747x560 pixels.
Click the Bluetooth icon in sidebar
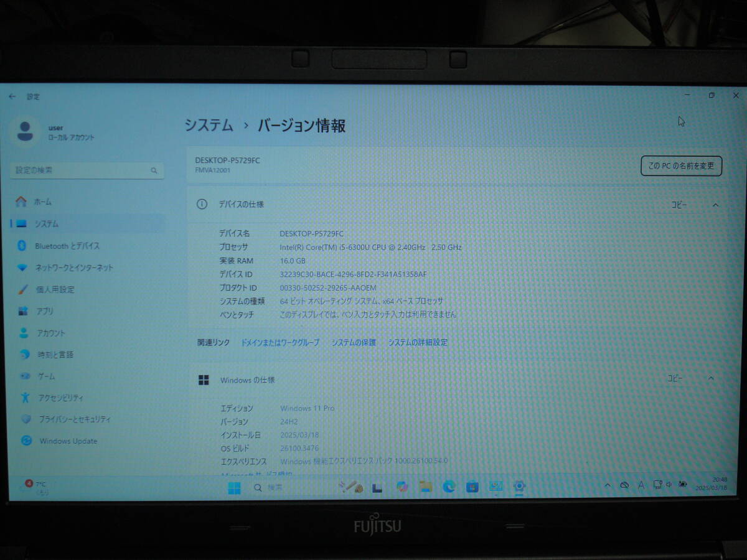[x=22, y=246]
